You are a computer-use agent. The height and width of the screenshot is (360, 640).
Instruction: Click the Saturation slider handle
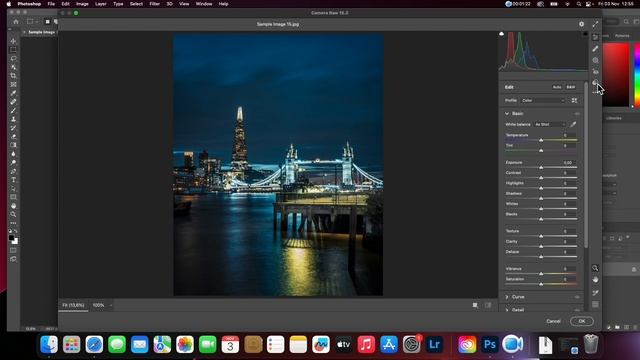[x=541, y=284]
